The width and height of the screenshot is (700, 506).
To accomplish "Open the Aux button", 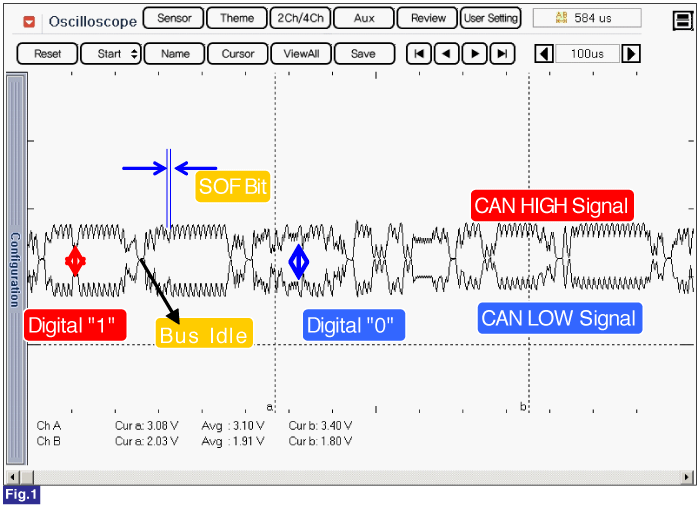I will 364,18.
